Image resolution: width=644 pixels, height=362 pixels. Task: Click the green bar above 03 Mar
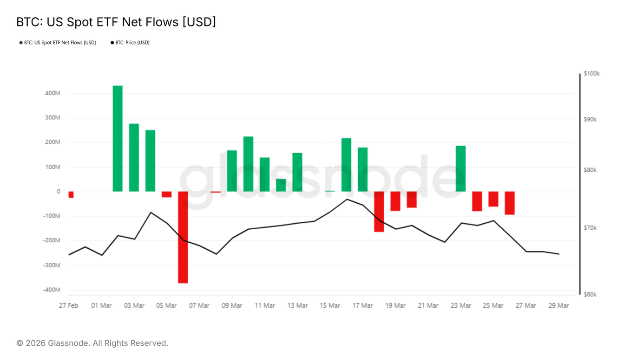[x=134, y=157]
